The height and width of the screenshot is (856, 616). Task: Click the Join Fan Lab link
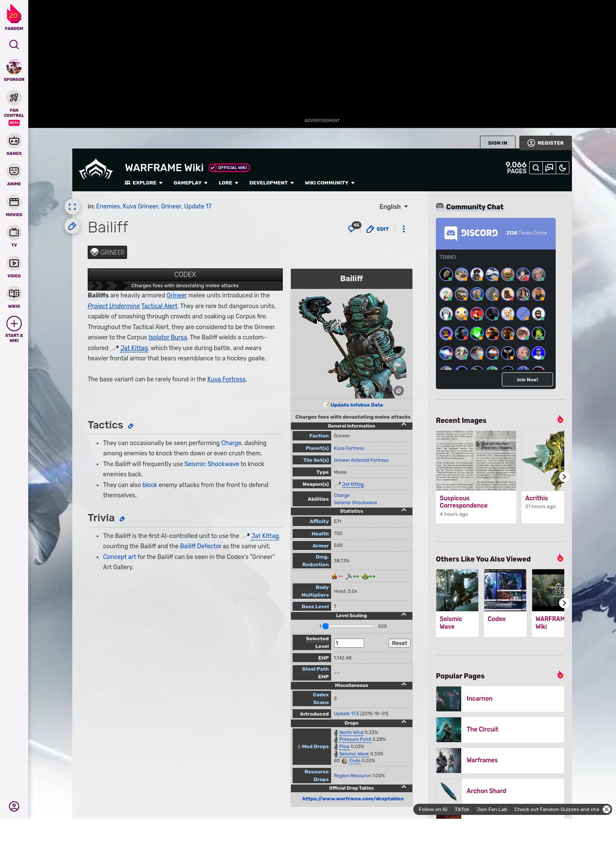pyautogui.click(x=492, y=809)
